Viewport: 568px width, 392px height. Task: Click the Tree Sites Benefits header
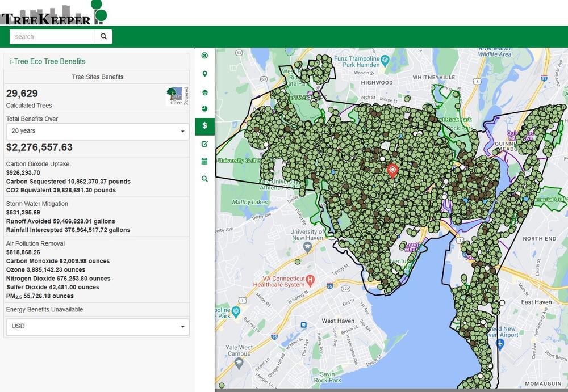point(98,77)
